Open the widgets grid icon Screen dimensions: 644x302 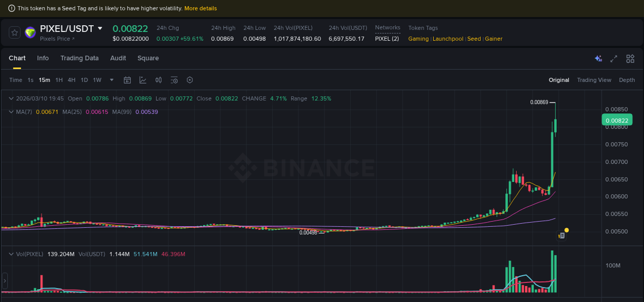click(x=630, y=59)
